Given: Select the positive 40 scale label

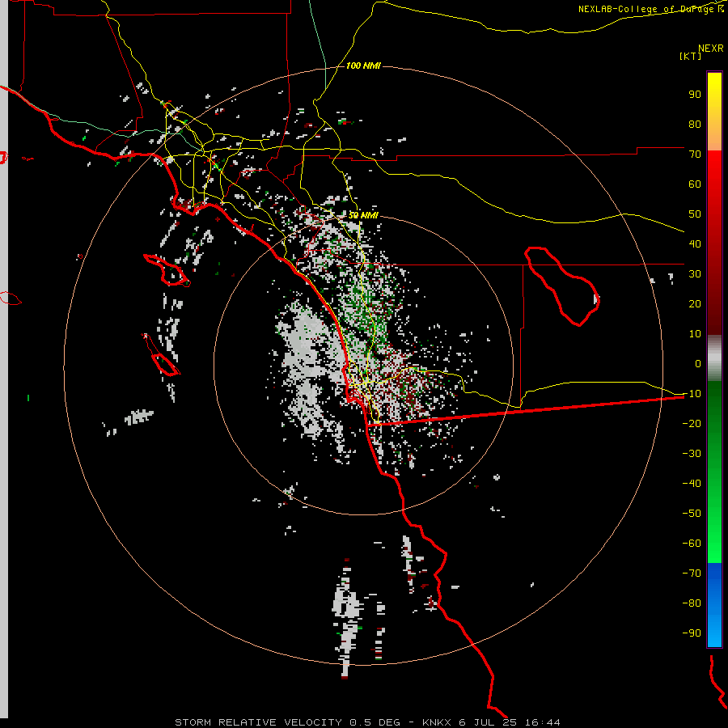Looking at the screenshot, I should coord(695,244).
